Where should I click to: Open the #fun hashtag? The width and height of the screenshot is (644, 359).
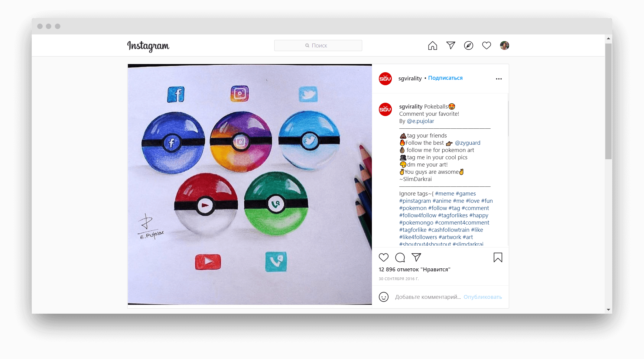pos(487,201)
